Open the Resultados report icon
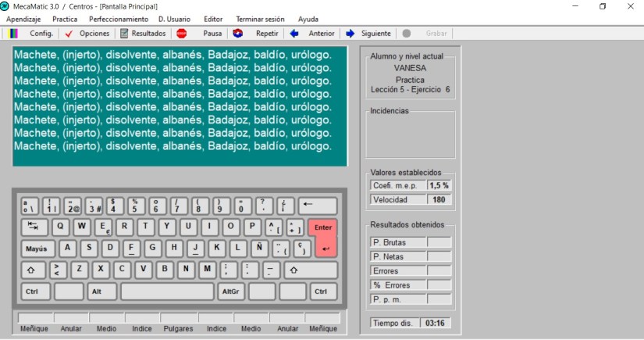Image resolution: width=644 pixels, height=340 pixels. click(x=123, y=34)
